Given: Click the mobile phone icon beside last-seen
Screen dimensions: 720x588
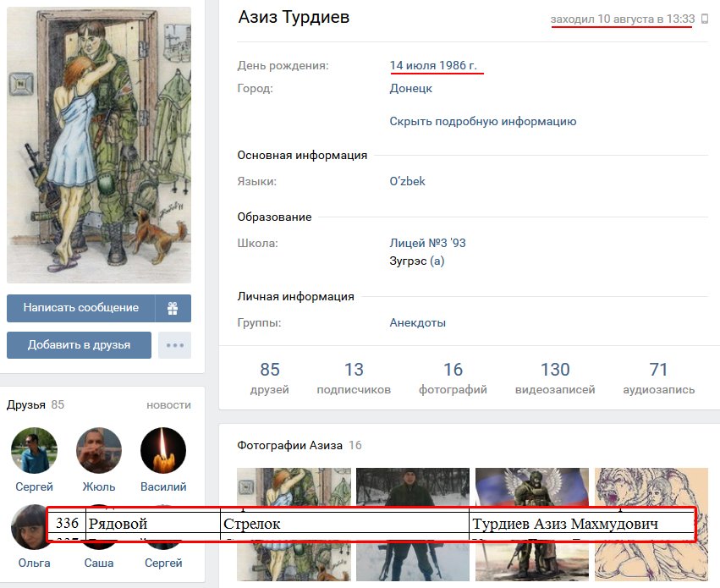Looking at the screenshot, I should click(705, 19).
